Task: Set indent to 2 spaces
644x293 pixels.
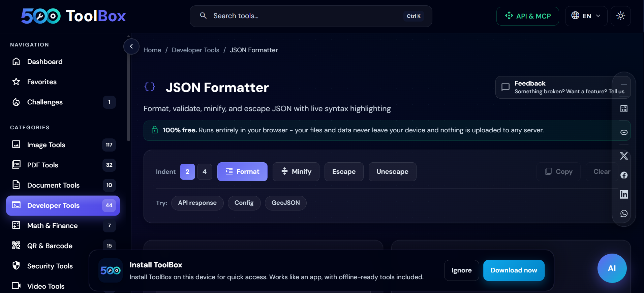Action: [187, 172]
